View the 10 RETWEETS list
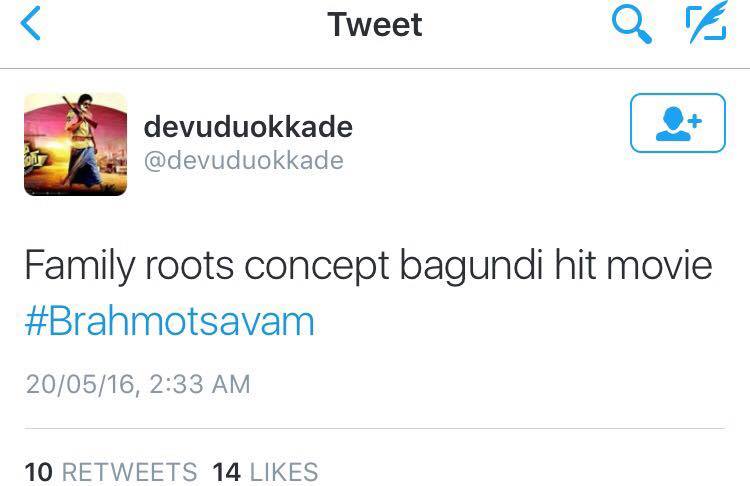This screenshot has height=486, width=750. (110, 472)
